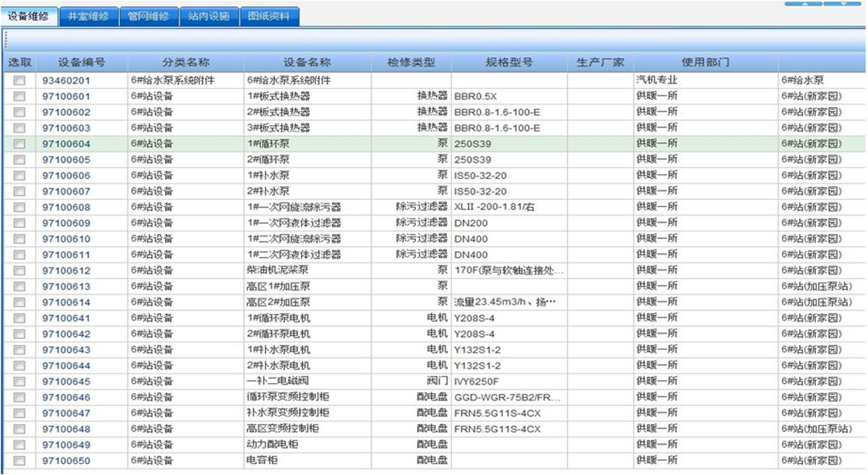
Task: Click the 选取 column header
Action: point(20,62)
